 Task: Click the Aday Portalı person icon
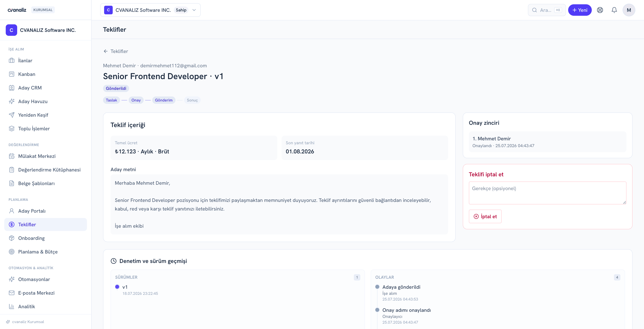(11, 211)
